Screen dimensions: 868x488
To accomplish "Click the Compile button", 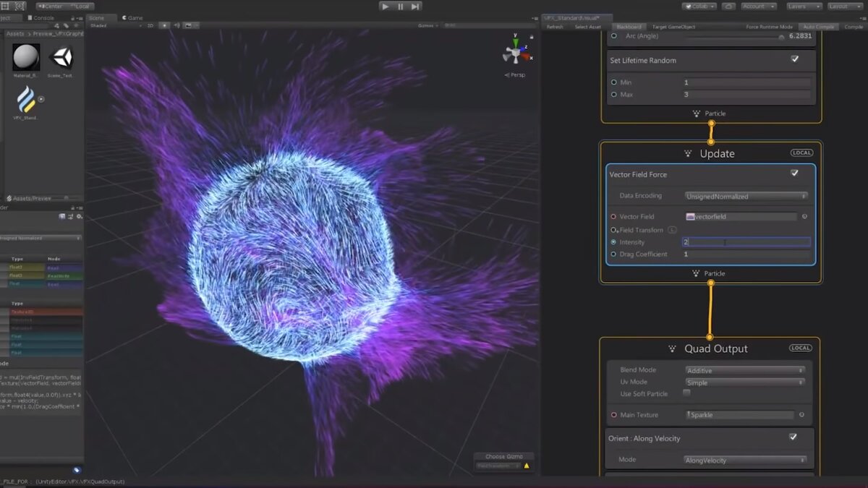I will tap(854, 27).
